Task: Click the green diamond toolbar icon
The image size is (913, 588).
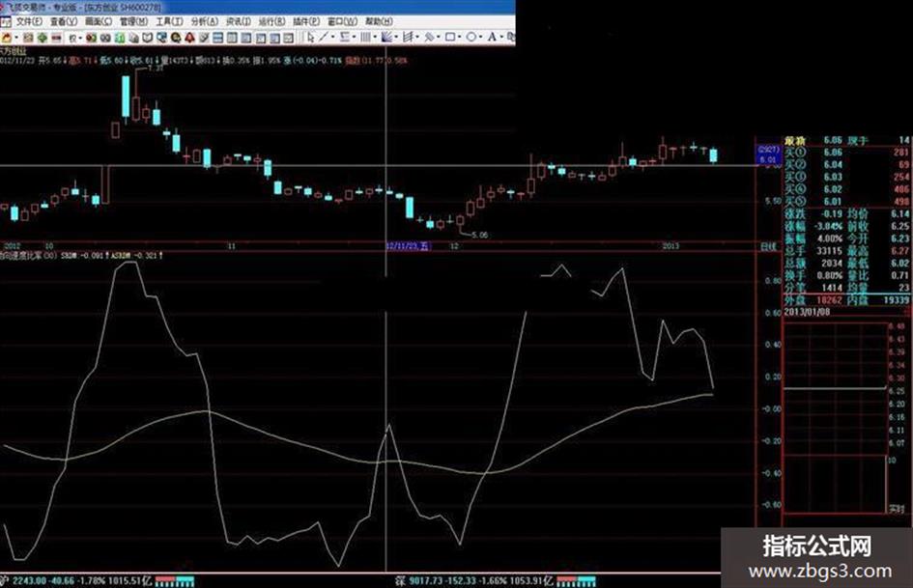Action: coord(43,38)
